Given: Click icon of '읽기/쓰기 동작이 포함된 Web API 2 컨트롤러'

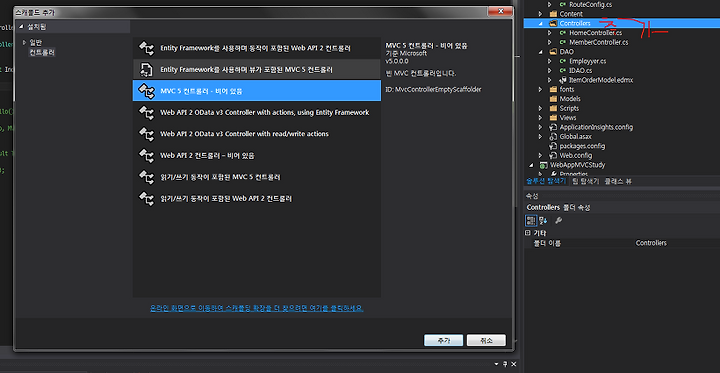Looking at the screenshot, I should (147, 198).
